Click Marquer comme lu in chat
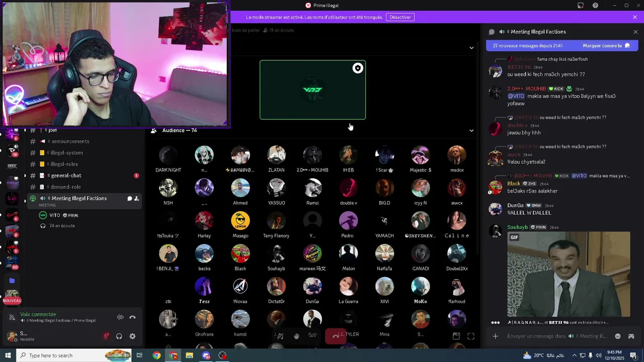 click(606, 46)
